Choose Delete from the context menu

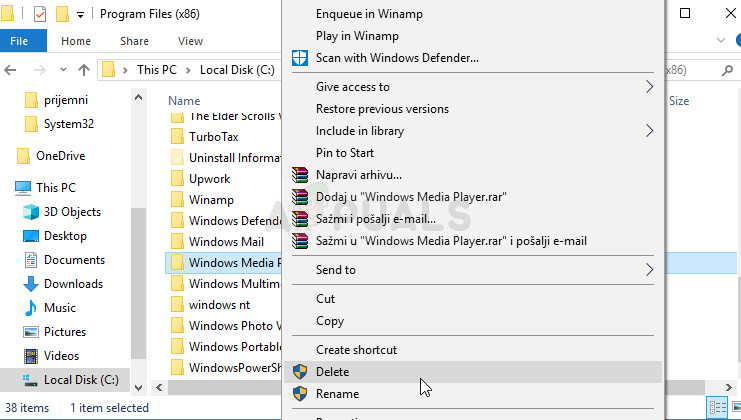[332, 371]
